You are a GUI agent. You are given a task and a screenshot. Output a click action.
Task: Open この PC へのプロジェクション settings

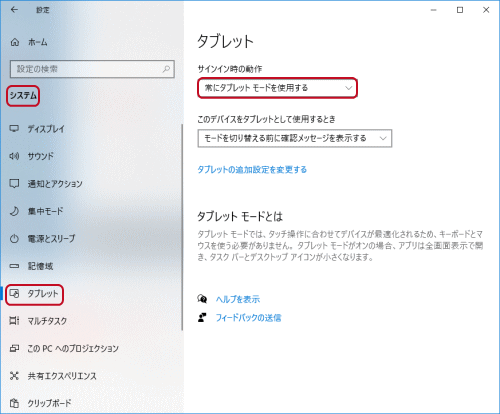pos(73,348)
